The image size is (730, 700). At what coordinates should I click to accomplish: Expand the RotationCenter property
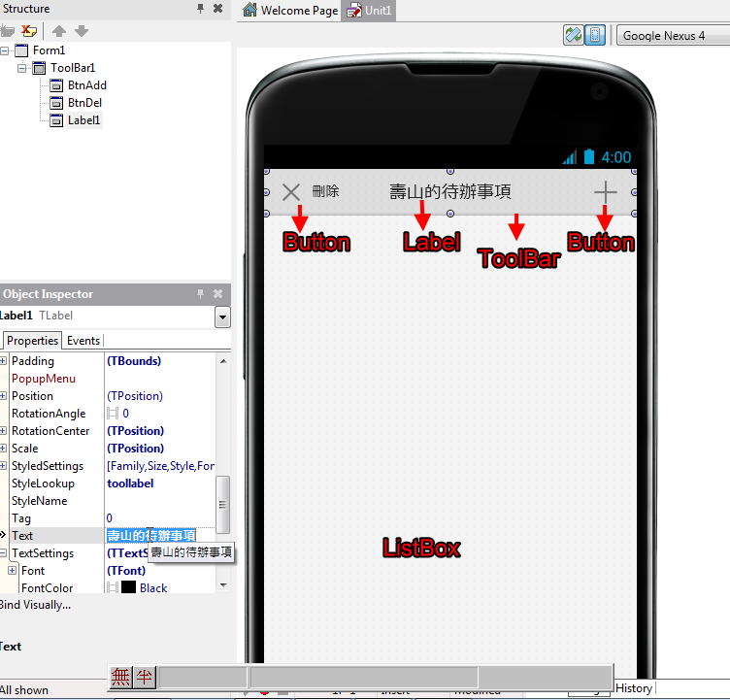point(3,431)
